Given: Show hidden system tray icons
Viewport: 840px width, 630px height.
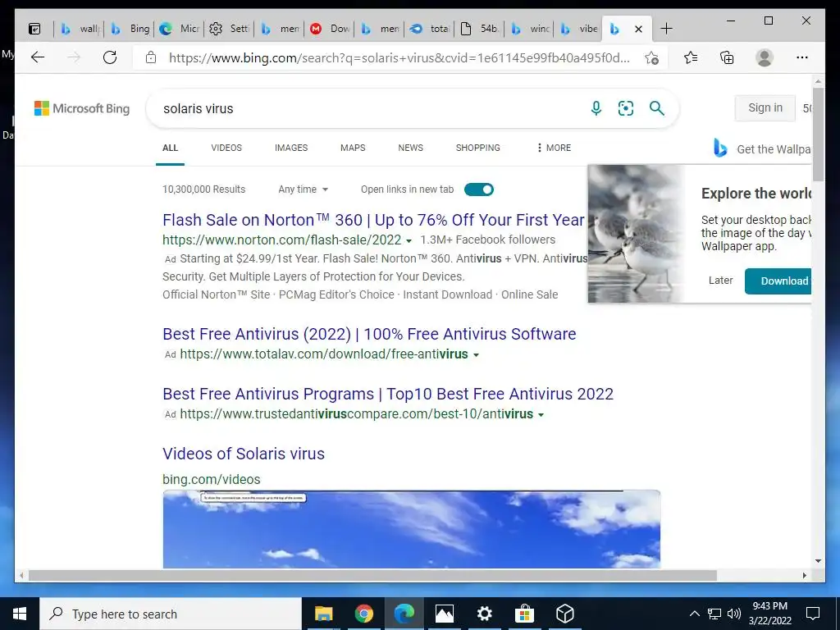Looking at the screenshot, I should click(694, 614).
